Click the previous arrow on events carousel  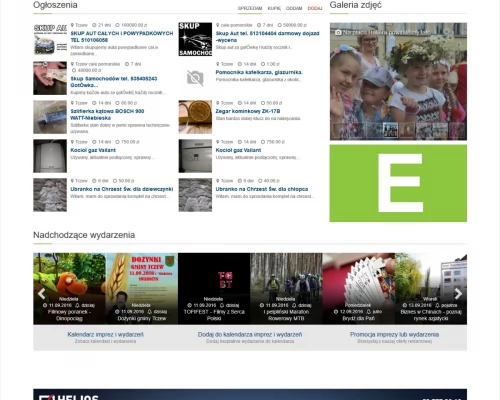click(x=42, y=294)
